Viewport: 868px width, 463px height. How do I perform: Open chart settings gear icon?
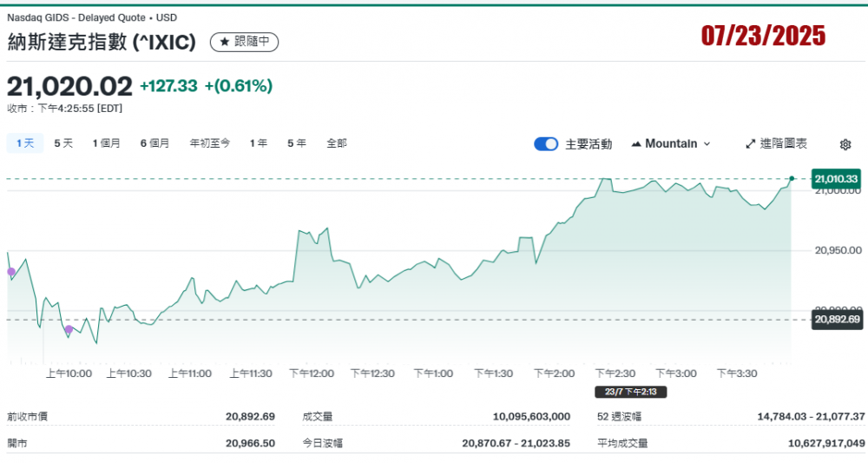click(x=845, y=144)
